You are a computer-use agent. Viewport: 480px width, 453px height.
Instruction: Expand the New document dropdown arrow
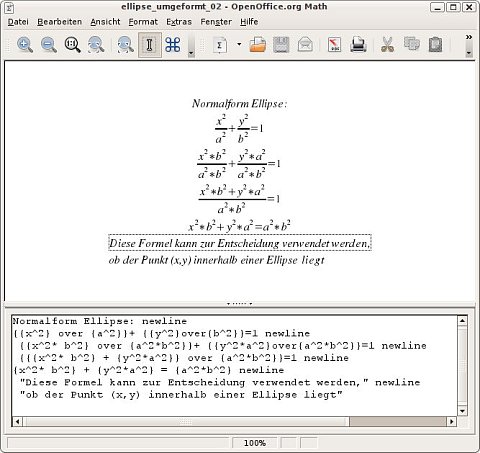click(239, 44)
